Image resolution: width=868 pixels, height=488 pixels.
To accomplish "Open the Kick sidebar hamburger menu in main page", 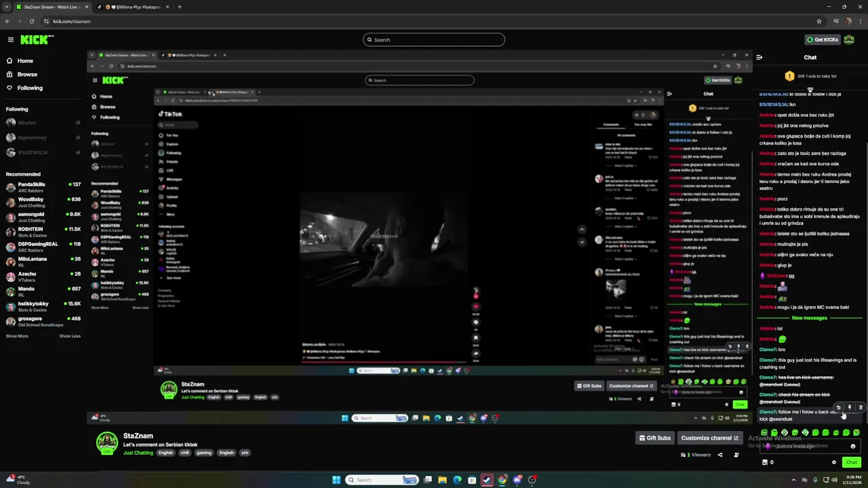I will click(10, 40).
